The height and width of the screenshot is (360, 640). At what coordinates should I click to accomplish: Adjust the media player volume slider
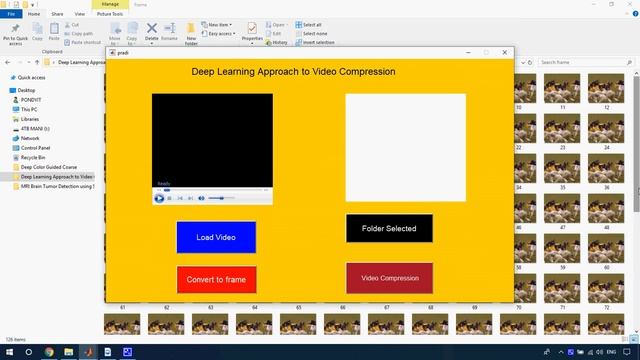click(221, 198)
